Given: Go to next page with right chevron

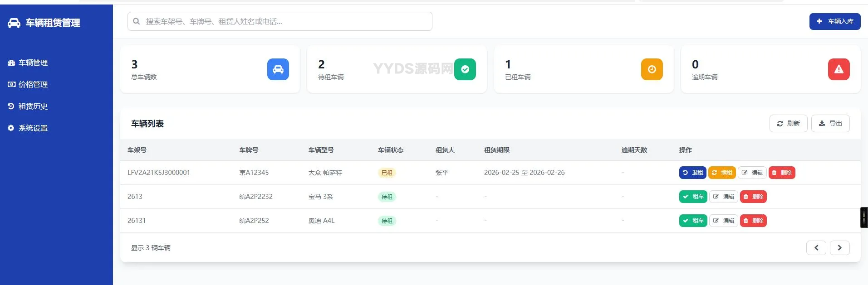Looking at the screenshot, I should [839, 248].
